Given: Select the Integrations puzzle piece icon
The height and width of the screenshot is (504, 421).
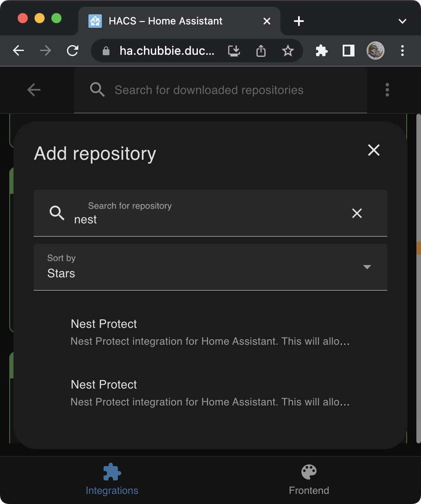Looking at the screenshot, I should [112, 472].
